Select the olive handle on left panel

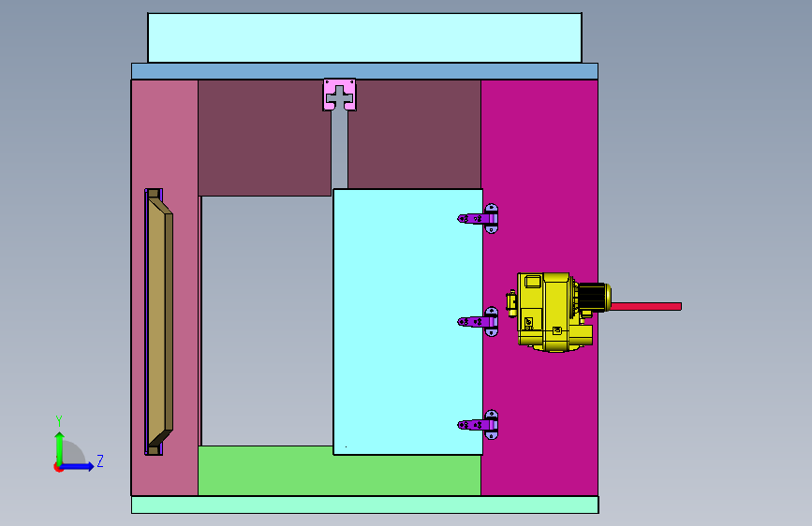coord(159,322)
